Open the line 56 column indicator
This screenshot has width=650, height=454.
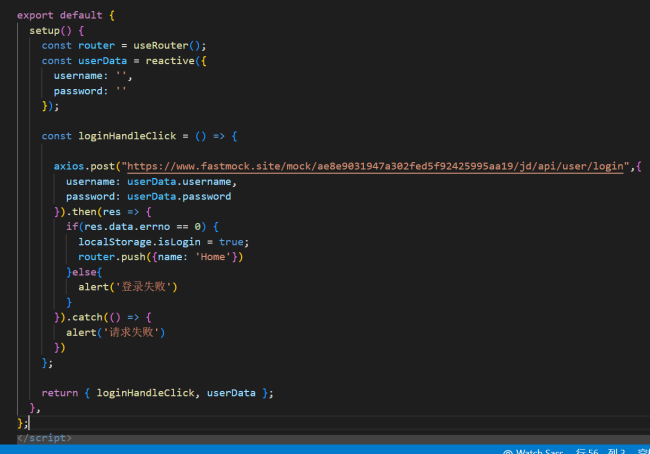(600, 451)
